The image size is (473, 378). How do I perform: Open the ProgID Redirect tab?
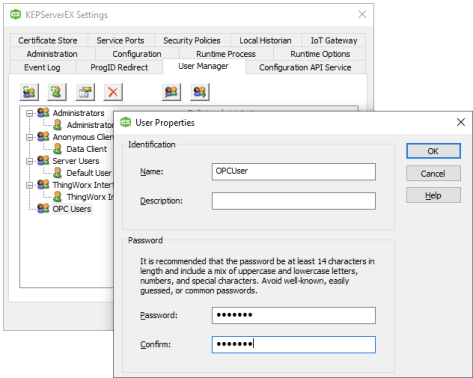point(119,67)
